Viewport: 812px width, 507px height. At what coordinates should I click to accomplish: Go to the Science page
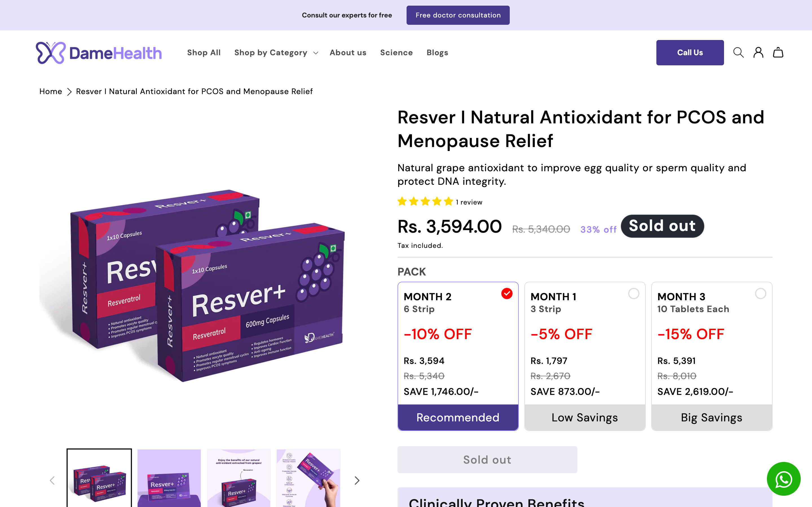[x=396, y=53]
